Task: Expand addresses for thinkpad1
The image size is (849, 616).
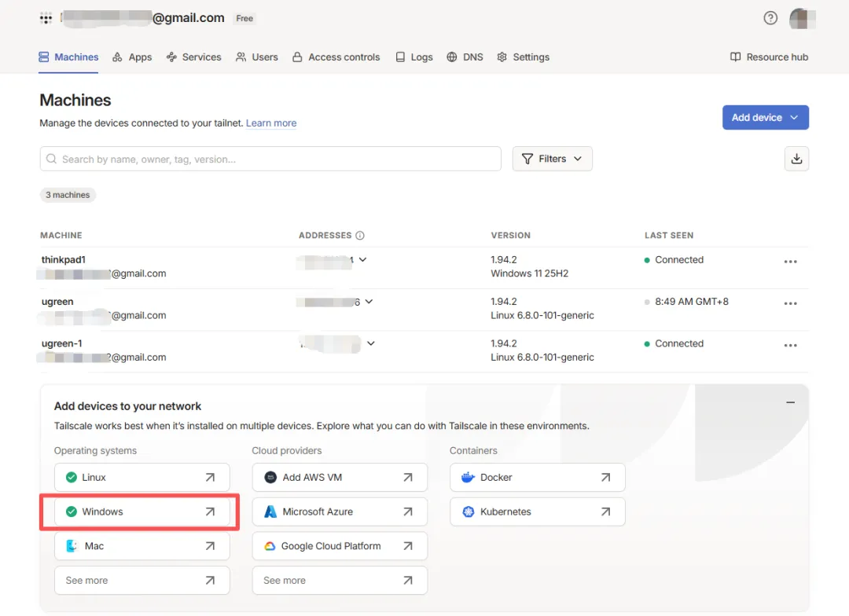Action: [x=362, y=260]
